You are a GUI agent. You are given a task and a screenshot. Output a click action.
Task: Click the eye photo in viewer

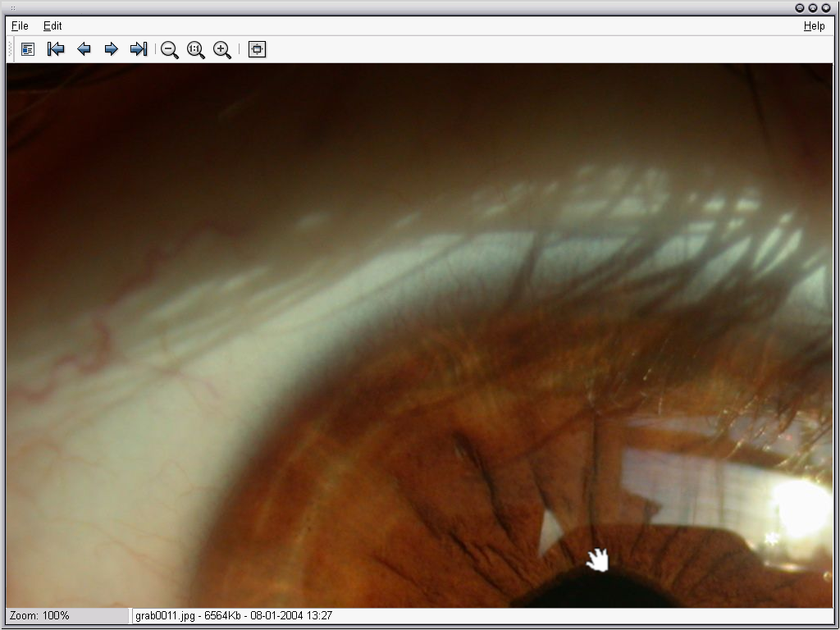click(x=419, y=336)
